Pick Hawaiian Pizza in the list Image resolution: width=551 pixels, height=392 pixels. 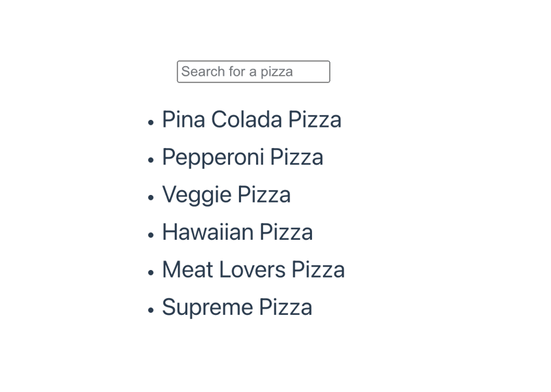[237, 232]
